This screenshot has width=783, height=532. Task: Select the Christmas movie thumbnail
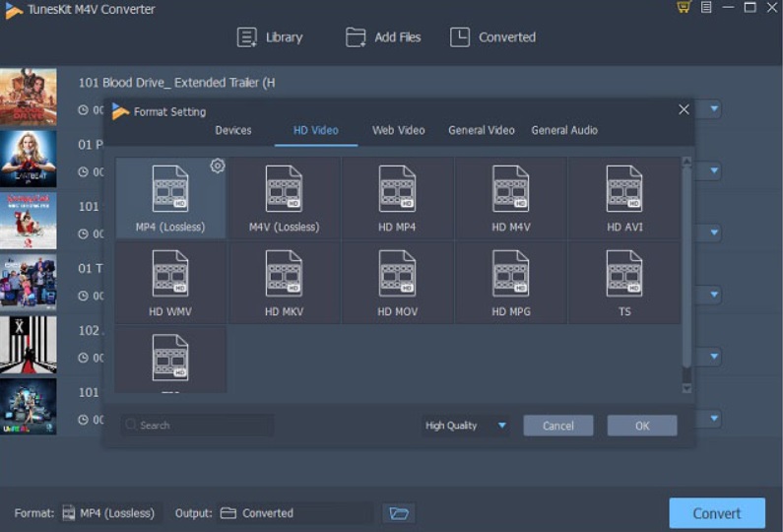point(29,221)
